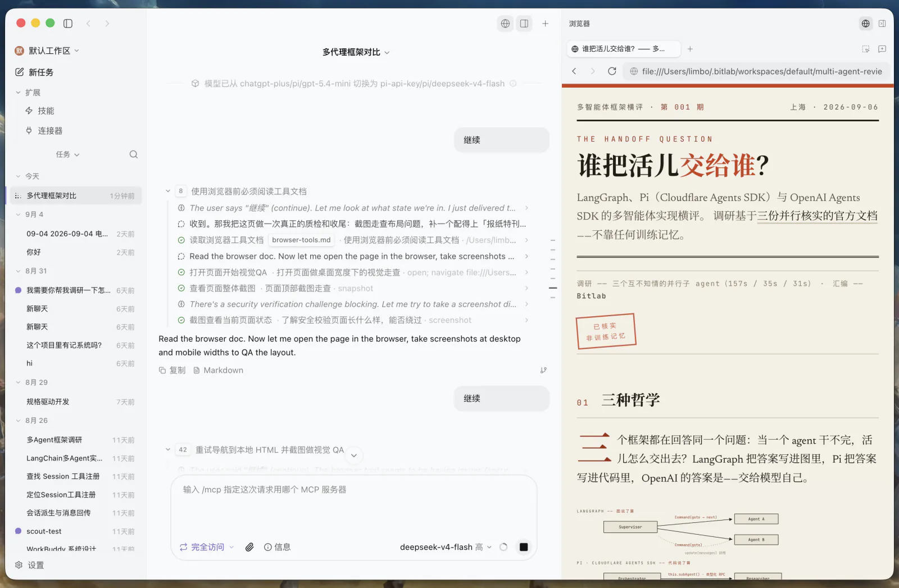Collapse the 8月 31 group
This screenshot has width=899, height=588.
pyautogui.click(x=31, y=271)
